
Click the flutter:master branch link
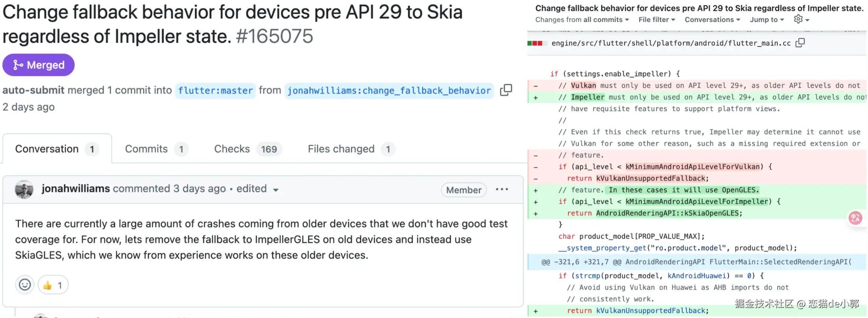[215, 90]
